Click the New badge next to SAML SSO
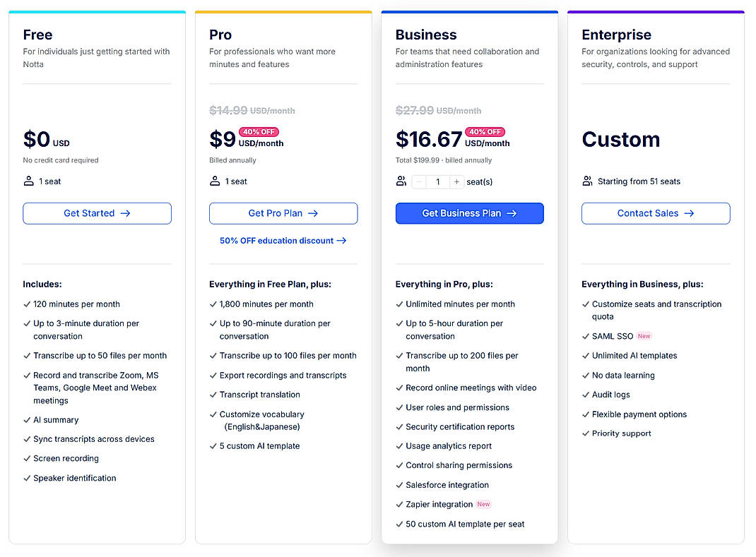Image resolution: width=756 pixels, height=557 pixels. click(x=644, y=336)
